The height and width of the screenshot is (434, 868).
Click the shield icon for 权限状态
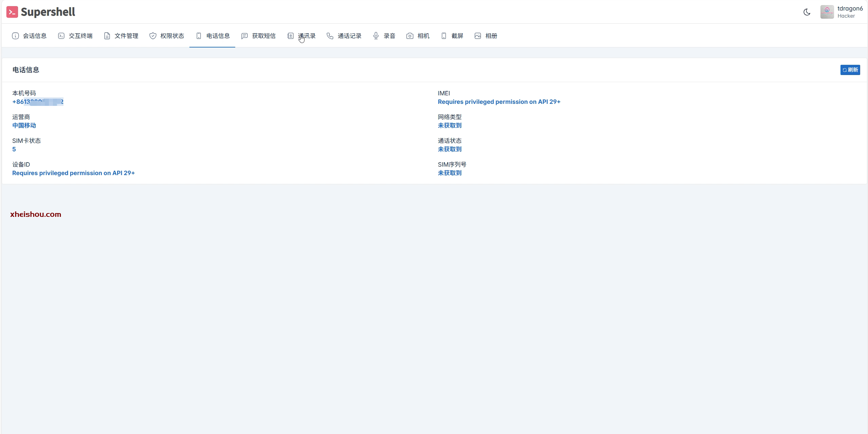point(153,36)
